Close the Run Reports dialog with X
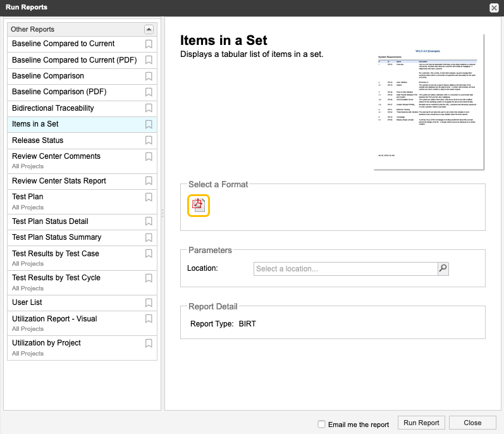This screenshot has height=434, width=504. tap(494, 8)
